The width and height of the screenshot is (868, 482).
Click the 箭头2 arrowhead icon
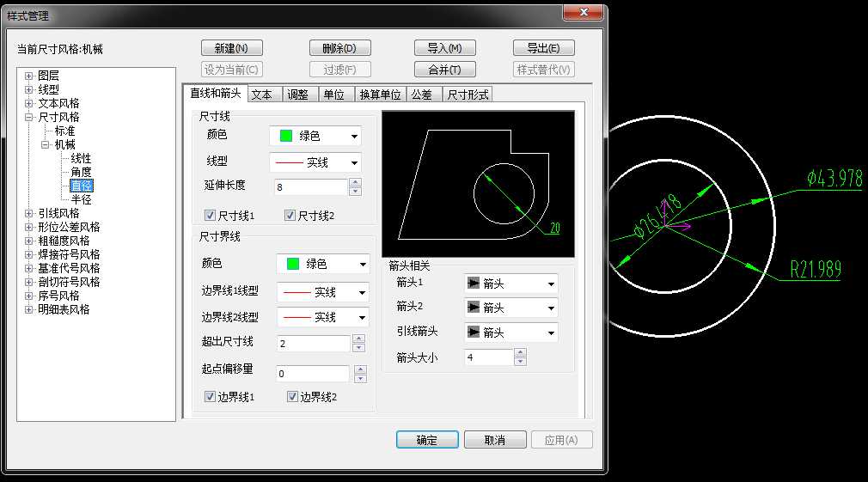point(473,308)
